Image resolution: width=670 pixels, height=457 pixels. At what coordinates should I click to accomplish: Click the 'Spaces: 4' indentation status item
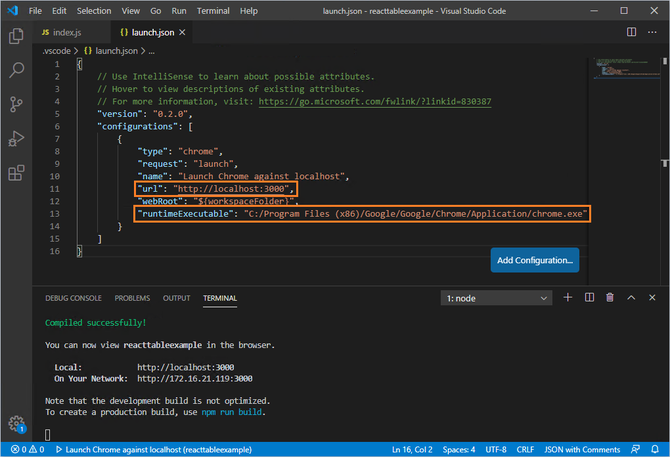tap(458, 449)
